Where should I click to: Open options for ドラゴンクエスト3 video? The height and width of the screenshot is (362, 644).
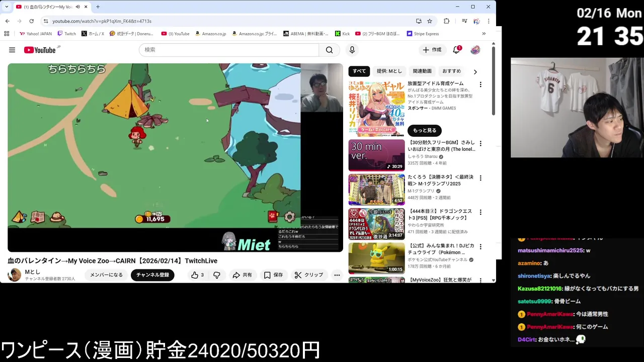click(x=480, y=212)
